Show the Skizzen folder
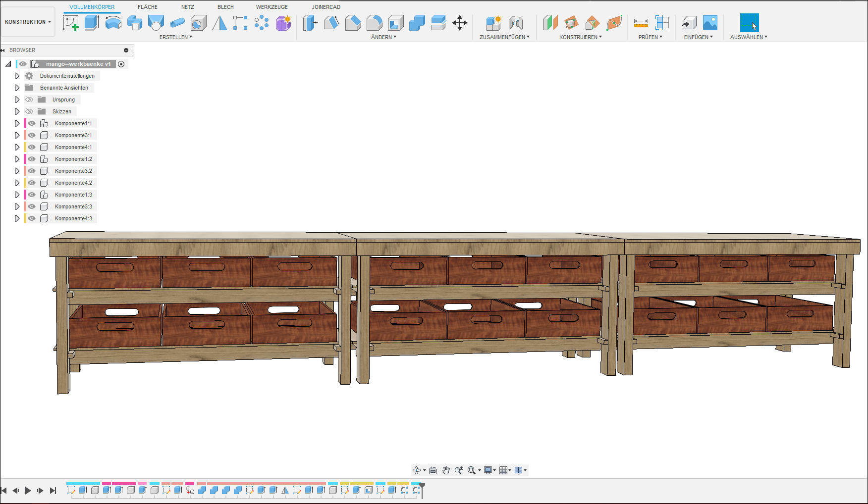The image size is (868, 504). 29,111
